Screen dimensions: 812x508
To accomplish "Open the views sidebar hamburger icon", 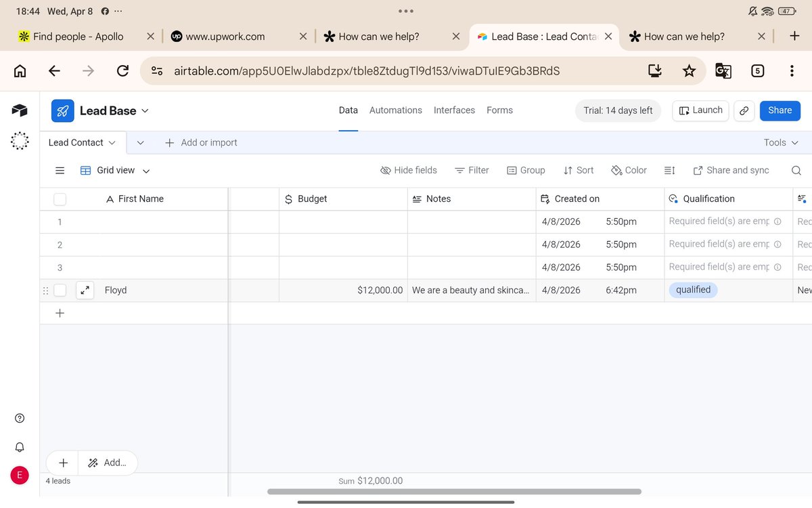I will pos(60,171).
